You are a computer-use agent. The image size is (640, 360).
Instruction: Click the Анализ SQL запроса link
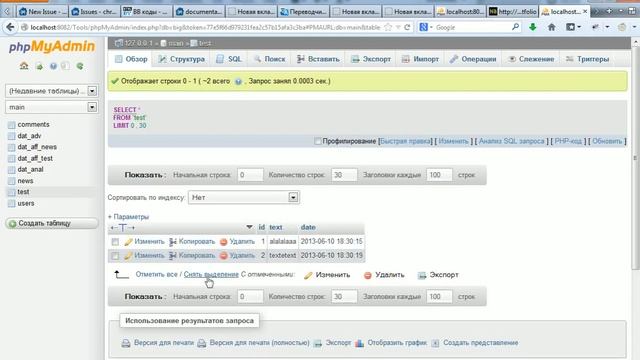click(x=511, y=141)
